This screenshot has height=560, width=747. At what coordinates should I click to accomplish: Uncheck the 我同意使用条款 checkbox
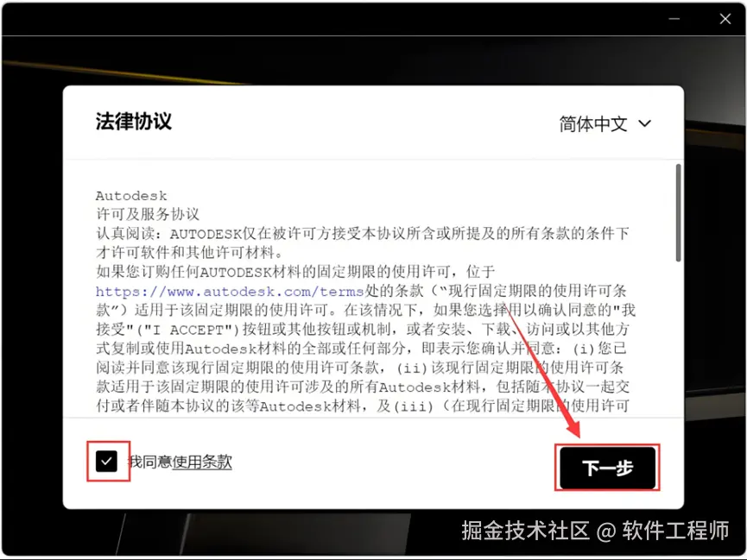coord(106,461)
